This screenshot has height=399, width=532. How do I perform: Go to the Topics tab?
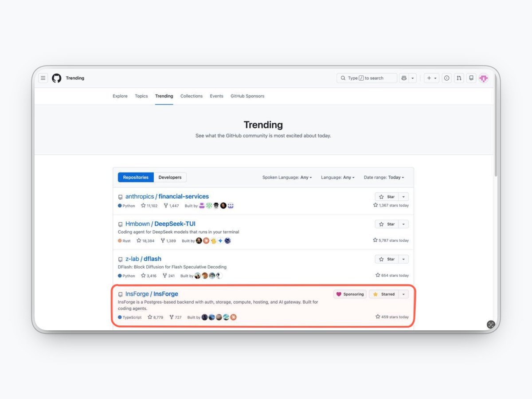(141, 96)
